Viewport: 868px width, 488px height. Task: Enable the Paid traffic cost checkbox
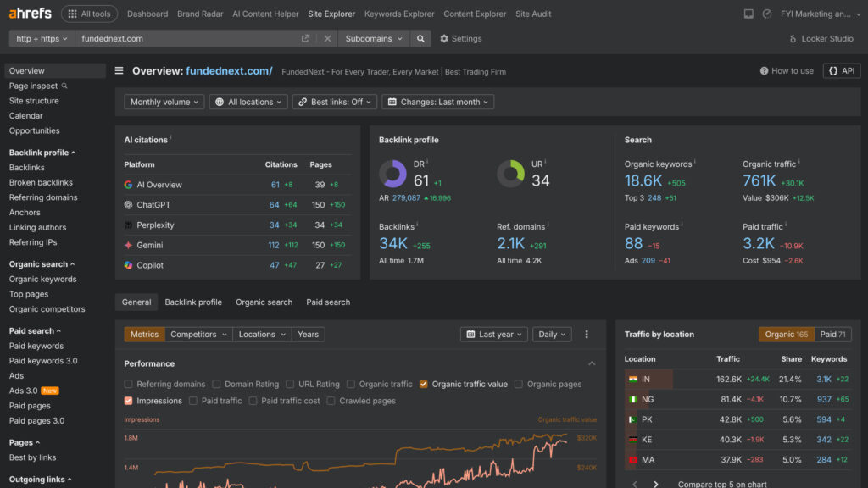253,401
